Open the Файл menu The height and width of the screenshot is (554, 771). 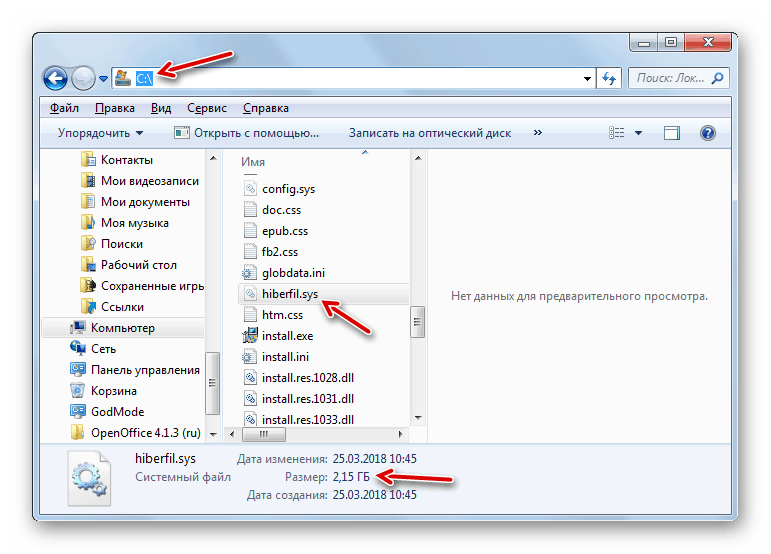pyautogui.click(x=64, y=108)
